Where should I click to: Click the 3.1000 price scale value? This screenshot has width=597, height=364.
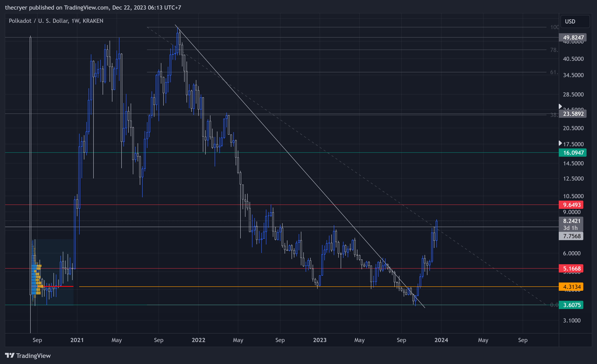pos(572,321)
